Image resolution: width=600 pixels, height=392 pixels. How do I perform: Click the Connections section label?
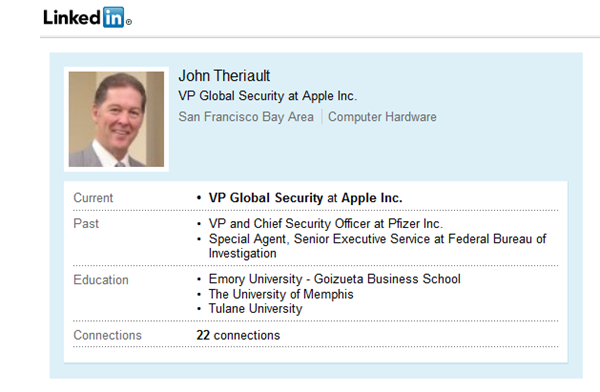click(x=108, y=335)
